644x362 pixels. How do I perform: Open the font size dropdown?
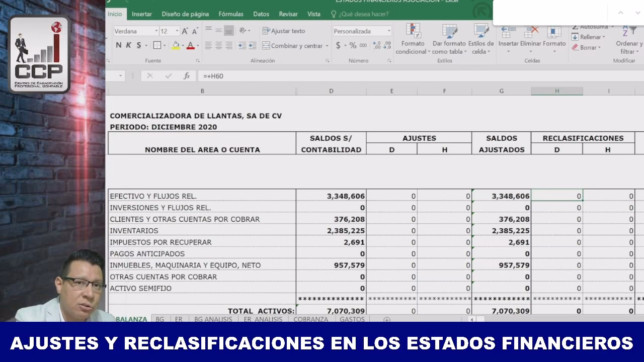click(x=177, y=31)
